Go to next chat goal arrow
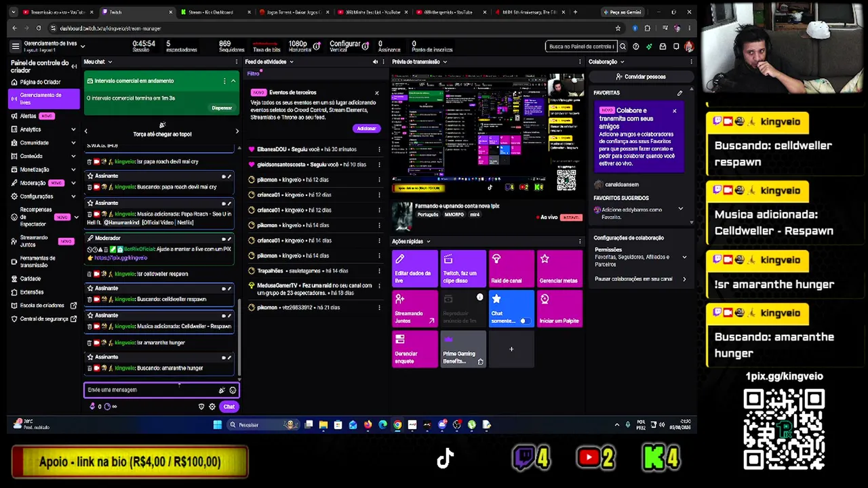This screenshot has width=868, height=488. (x=237, y=131)
